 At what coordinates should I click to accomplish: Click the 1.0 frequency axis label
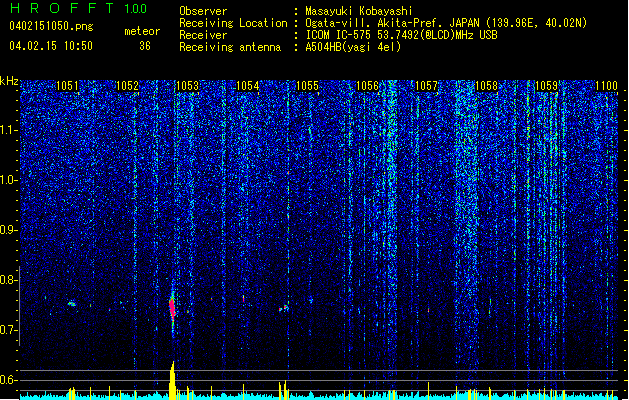(9, 181)
